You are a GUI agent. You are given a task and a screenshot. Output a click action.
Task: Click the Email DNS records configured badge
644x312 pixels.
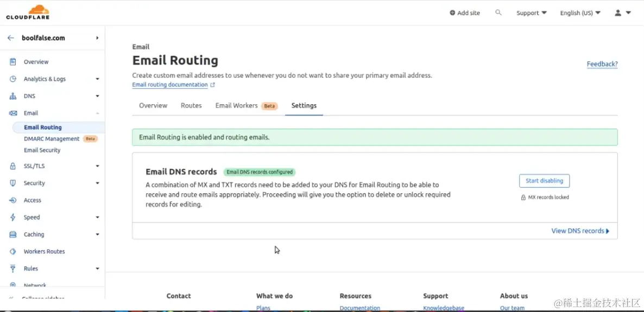(260, 172)
